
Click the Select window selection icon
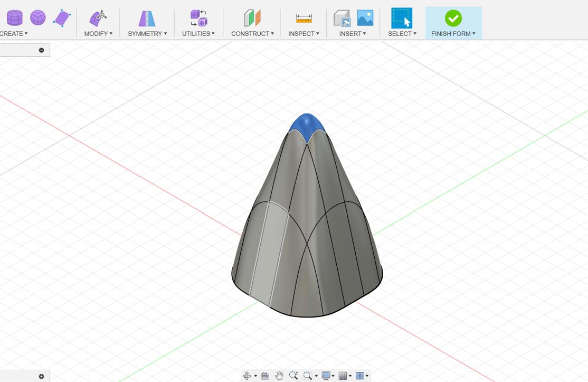tap(402, 18)
